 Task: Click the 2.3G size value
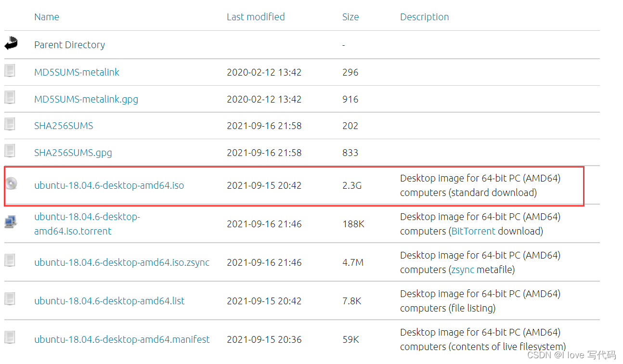(352, 185)
